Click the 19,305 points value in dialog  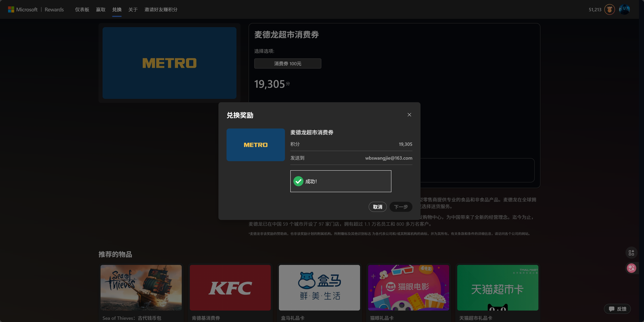tap(405, 144)
